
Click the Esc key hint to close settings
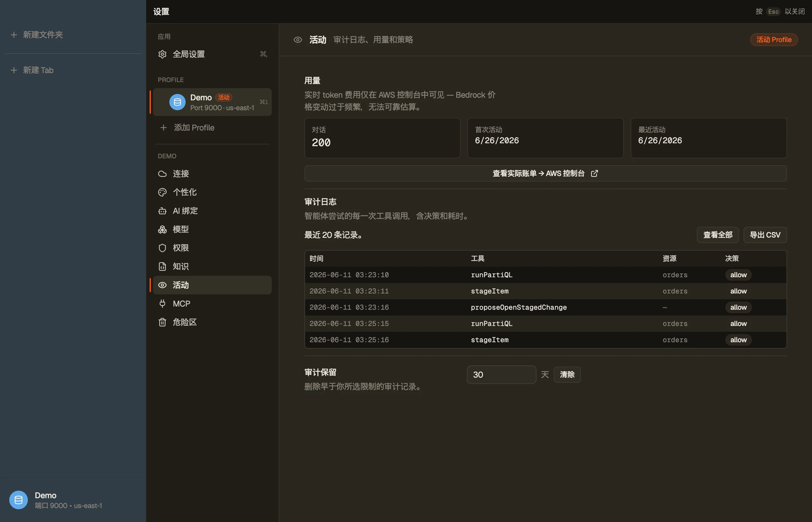tap(773, 12)
